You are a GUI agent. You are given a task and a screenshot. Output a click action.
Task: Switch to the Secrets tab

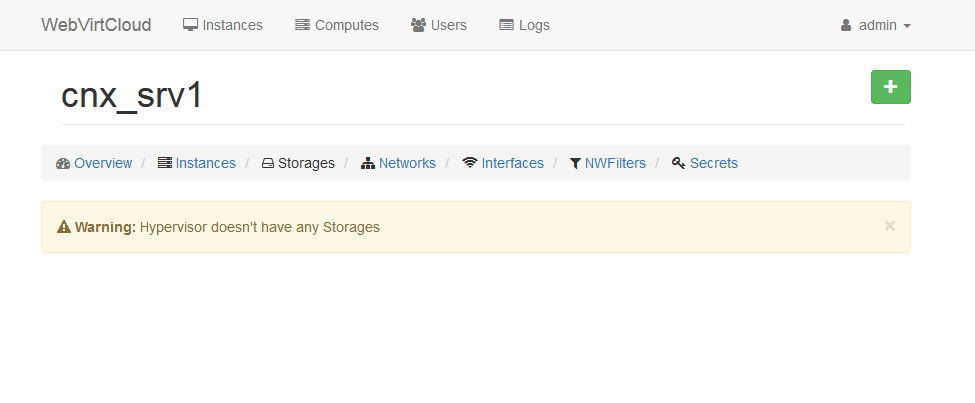click(713, 163)
